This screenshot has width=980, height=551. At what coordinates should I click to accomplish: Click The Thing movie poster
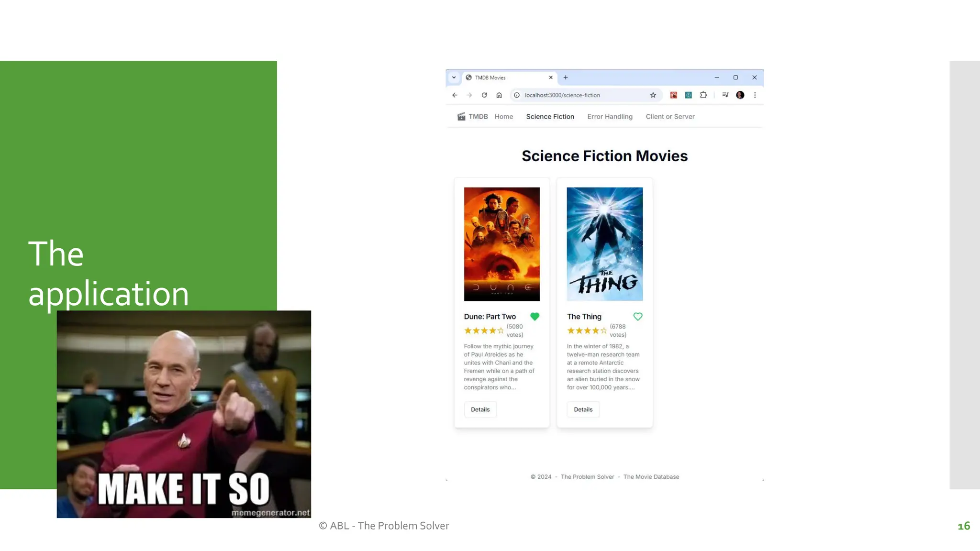[605, 244]
